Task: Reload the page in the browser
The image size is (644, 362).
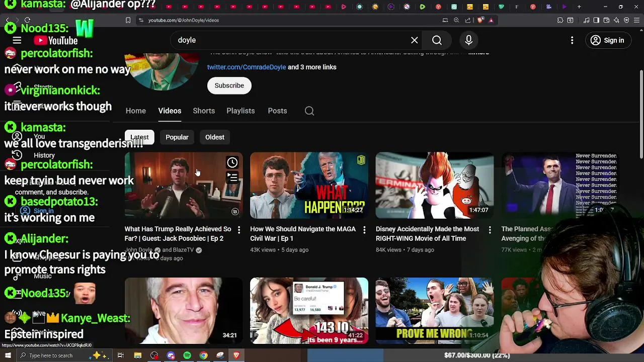Action: pyautogui.click(x=27, y=20)
